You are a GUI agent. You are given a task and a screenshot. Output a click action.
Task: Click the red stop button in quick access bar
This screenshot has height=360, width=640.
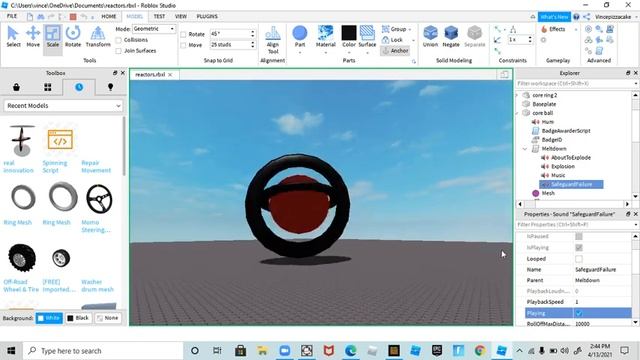coord(73,17)
